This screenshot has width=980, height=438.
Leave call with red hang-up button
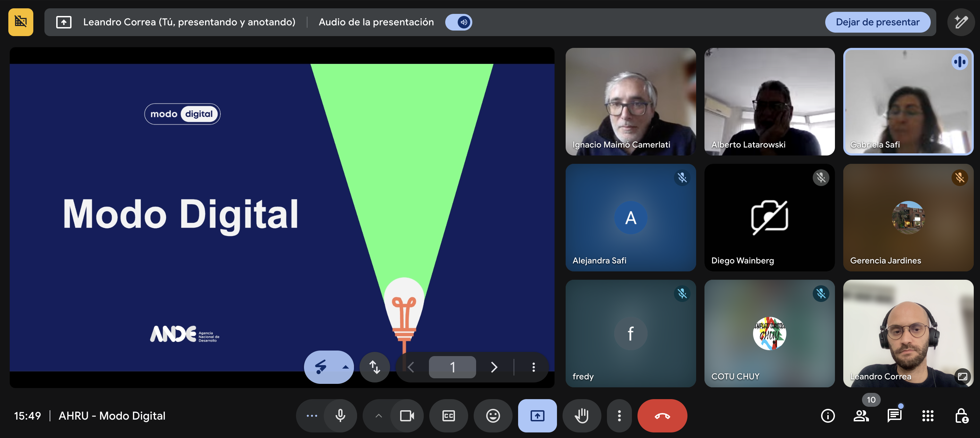click(x=662, y=415)
